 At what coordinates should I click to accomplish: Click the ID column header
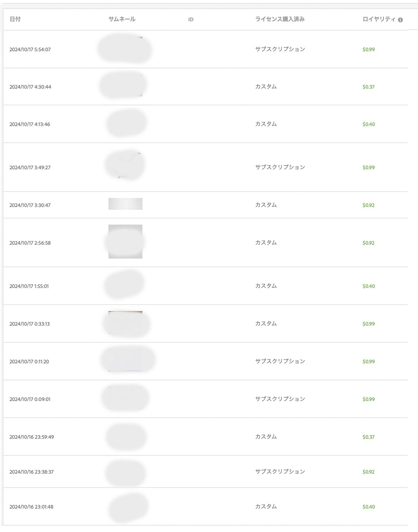191,20
